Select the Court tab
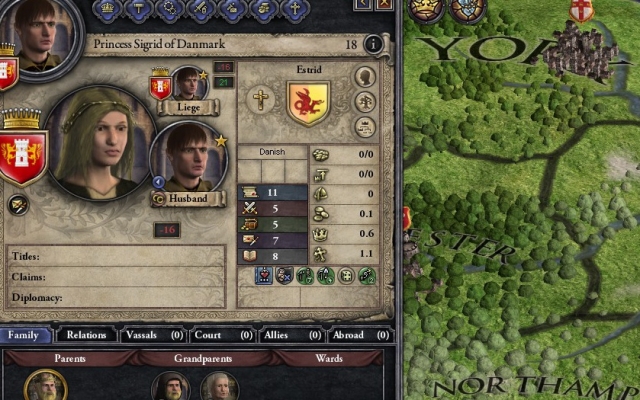The image size is (640, 400). pyautogui.click(x=223, y=335)
